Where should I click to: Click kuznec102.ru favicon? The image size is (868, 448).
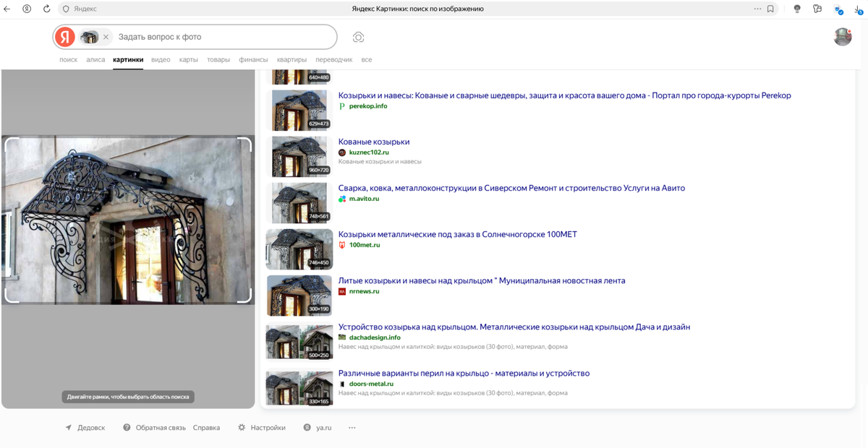(342, 152)
